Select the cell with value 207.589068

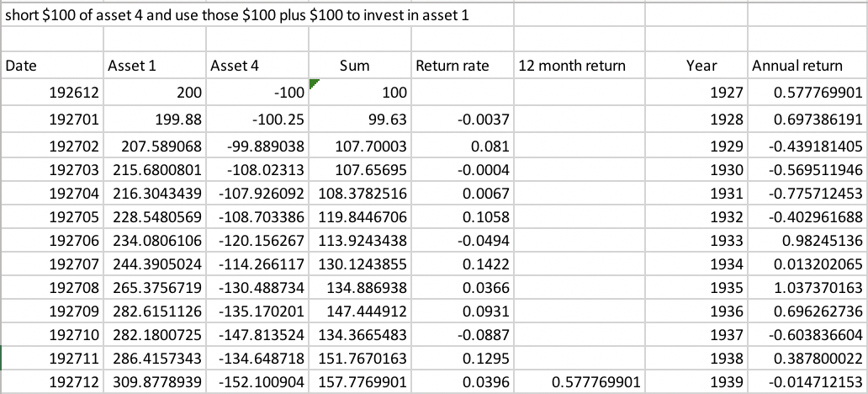[x=155, y=145]
